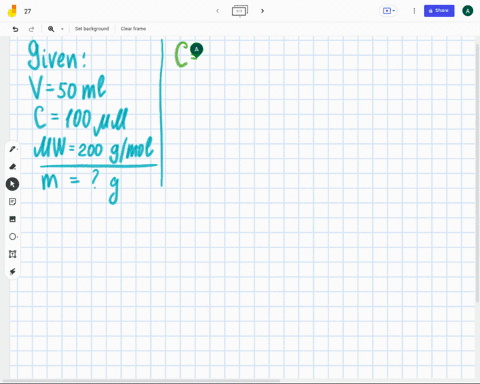
Task: Go to the previous frame
Action: (x=217, y=11)
